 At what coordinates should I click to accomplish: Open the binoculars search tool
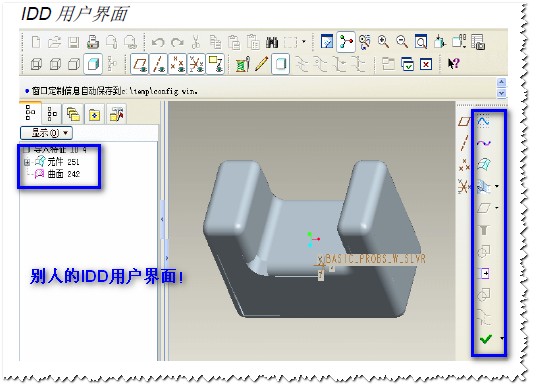click(272, 42)
